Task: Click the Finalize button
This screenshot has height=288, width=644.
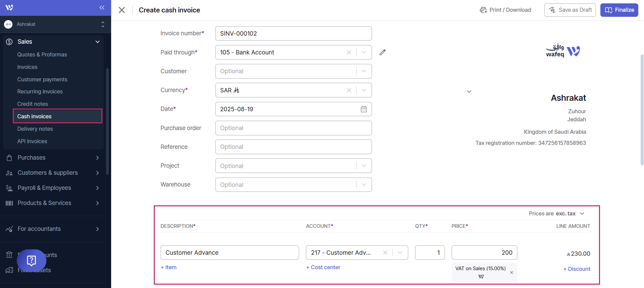Action: coord(619,10)
